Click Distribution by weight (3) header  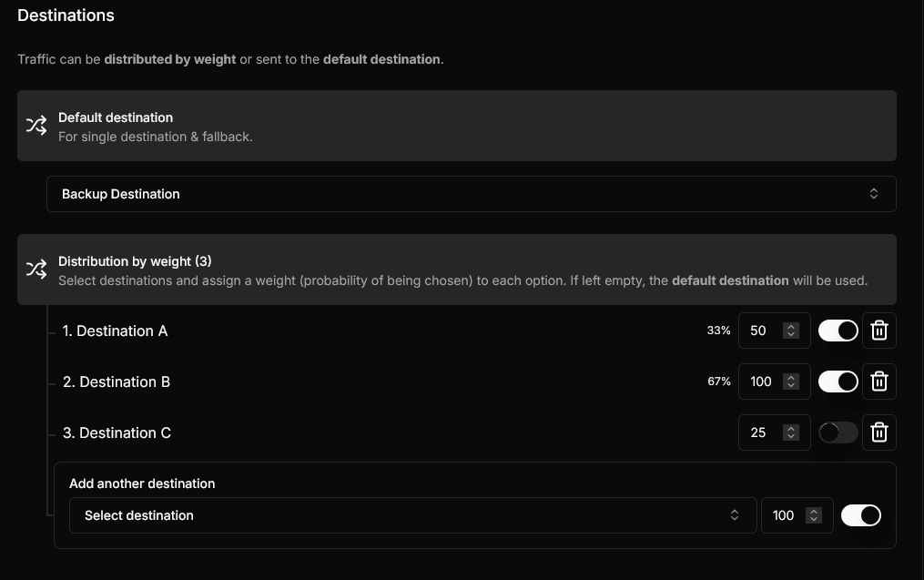pyautogui.click(x=455, y=270)
